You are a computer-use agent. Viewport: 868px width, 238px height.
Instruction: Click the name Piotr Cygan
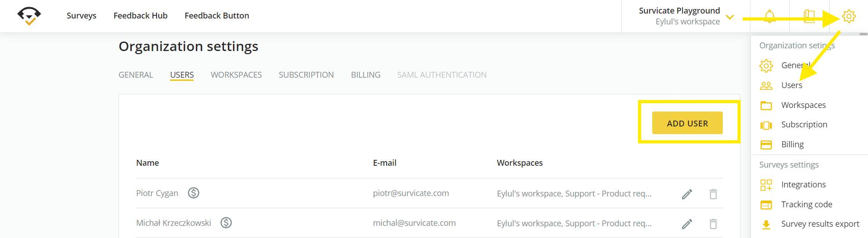(x=157, y=193)
